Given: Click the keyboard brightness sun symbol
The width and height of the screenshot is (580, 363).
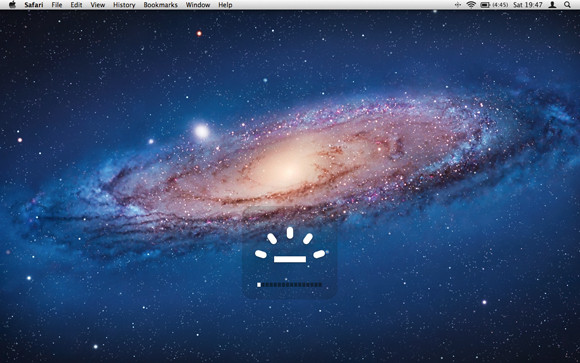Looking at the screenshot, I should [290, 245].
